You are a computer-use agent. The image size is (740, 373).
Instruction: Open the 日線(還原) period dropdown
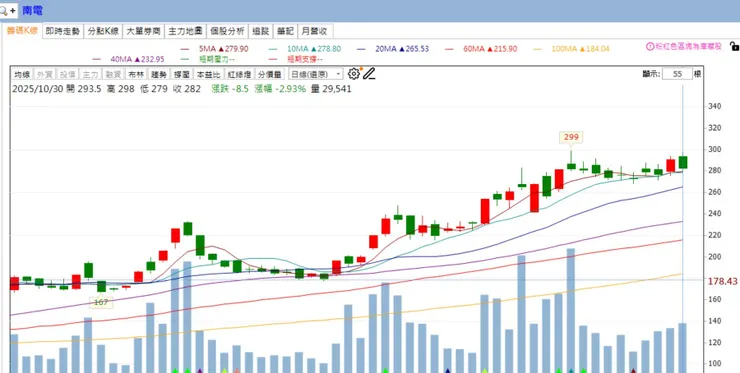tap(316, 74)
